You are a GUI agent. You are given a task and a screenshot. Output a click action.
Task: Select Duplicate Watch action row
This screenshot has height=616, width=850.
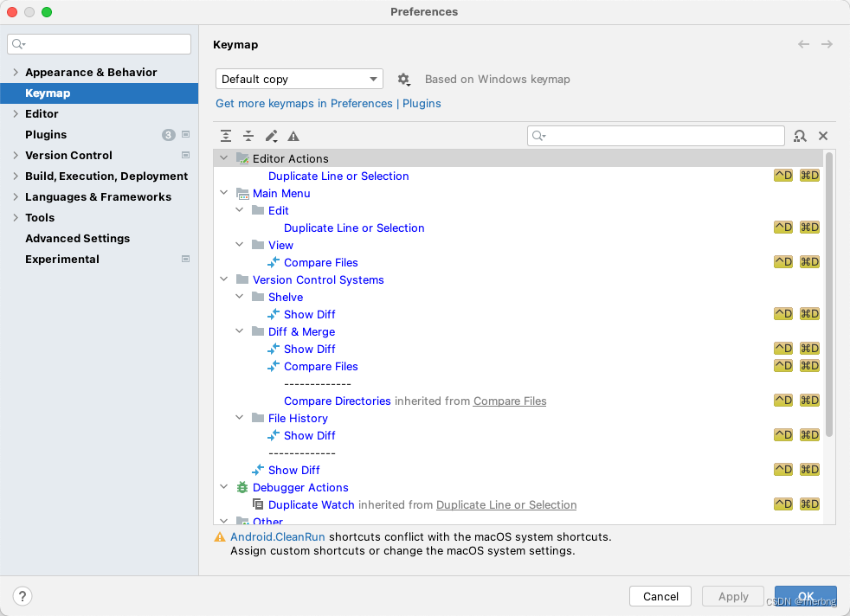coord(518,505)
